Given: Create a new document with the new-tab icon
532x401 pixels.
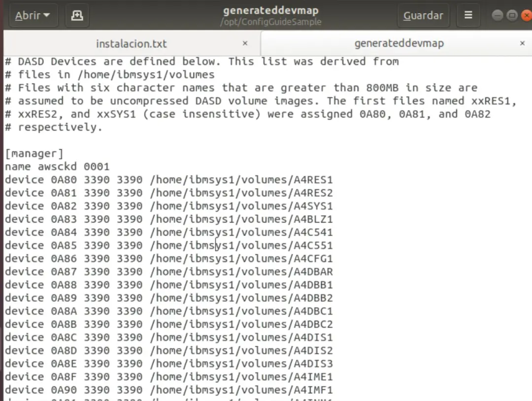Looking at the screenshot, I should (x=77, y=15).
